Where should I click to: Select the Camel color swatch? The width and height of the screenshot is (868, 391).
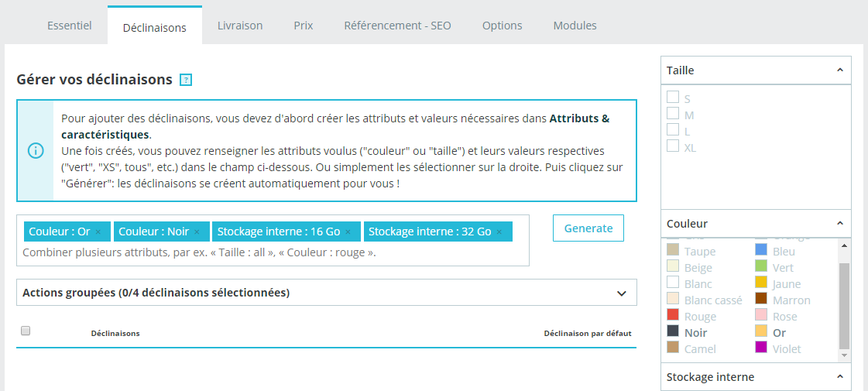pos(673,347)
